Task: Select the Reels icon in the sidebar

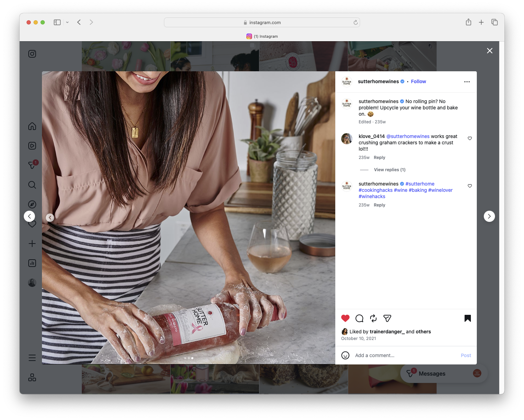Action: [32, 146]
